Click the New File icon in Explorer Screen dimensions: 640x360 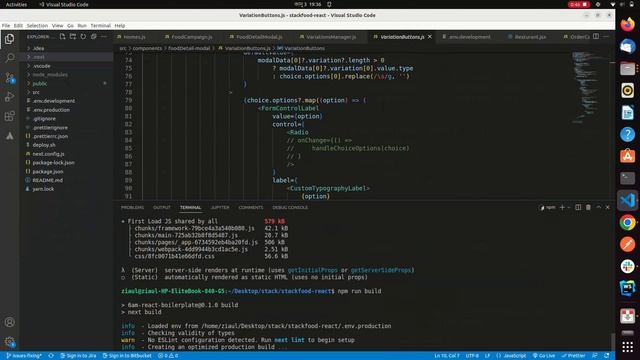[x=62, y=37]
